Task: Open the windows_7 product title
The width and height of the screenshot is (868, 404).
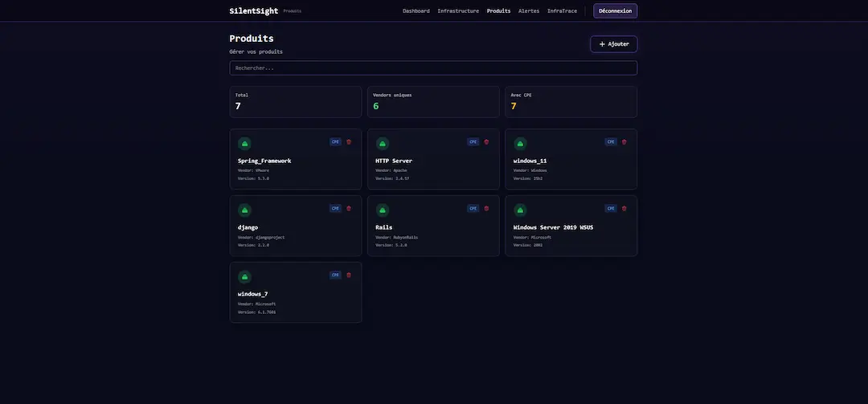Action: [x=253, y=294]
